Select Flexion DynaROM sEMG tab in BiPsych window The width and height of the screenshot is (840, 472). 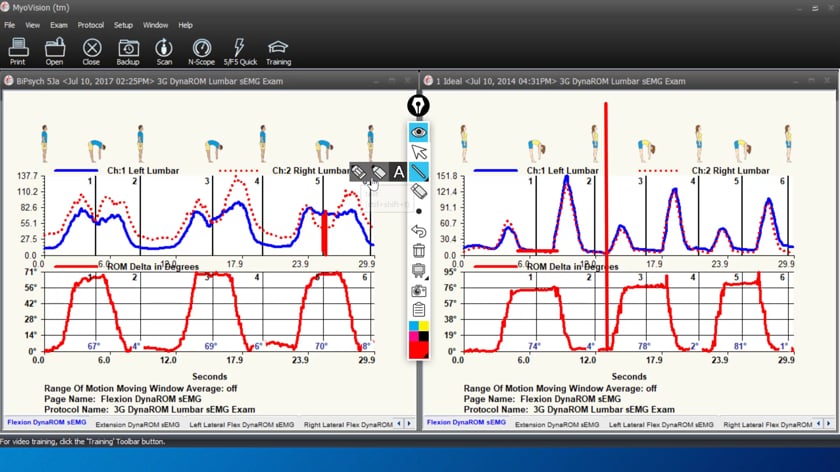point(47,422)
